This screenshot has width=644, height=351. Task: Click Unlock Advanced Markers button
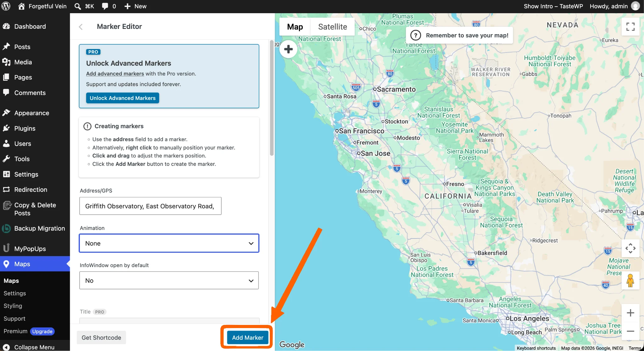click(x=123, y=98)
